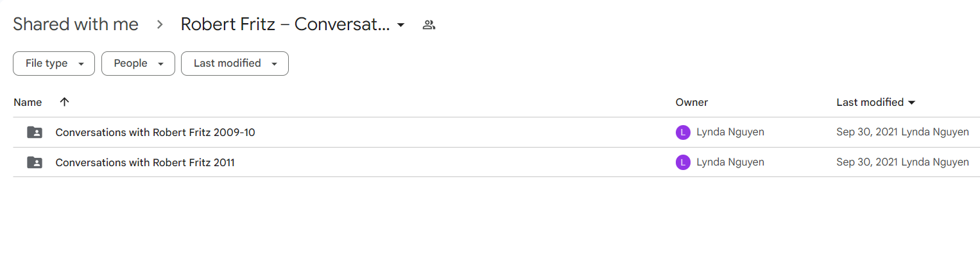Open the File type filter dropdown
The image size is (980, 265).
pos(54,64)
